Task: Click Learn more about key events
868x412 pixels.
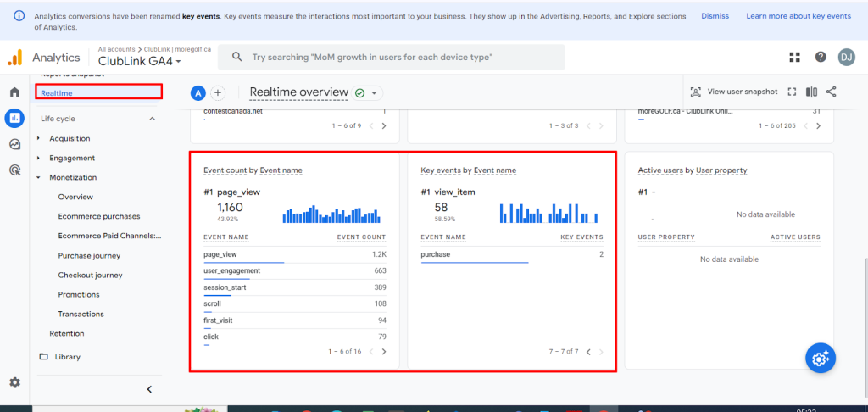Action: (798, 16)
